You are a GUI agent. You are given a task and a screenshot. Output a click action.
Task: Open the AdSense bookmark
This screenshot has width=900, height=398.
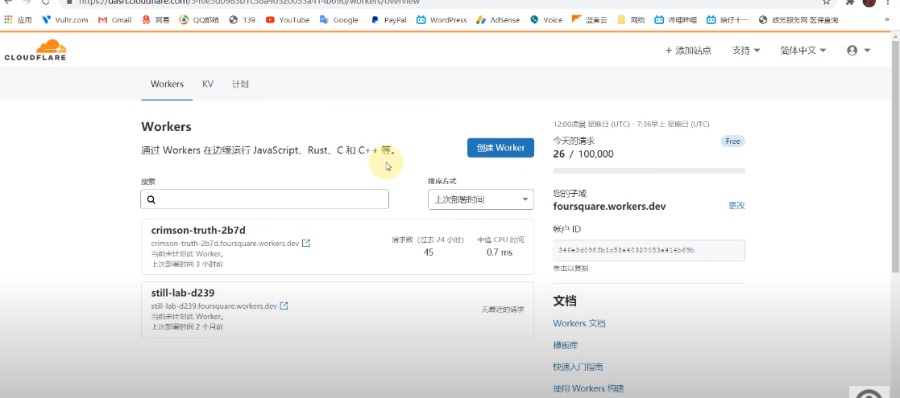[498, 20]
